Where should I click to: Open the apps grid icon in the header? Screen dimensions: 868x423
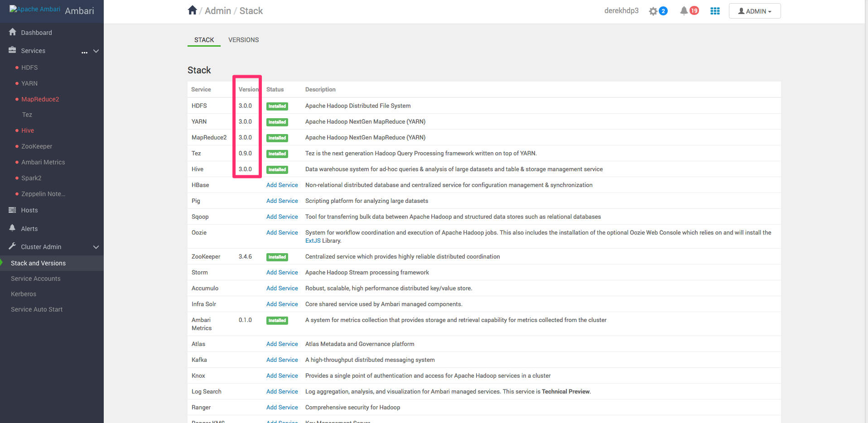pyautogui.click(x=714, y=10)
